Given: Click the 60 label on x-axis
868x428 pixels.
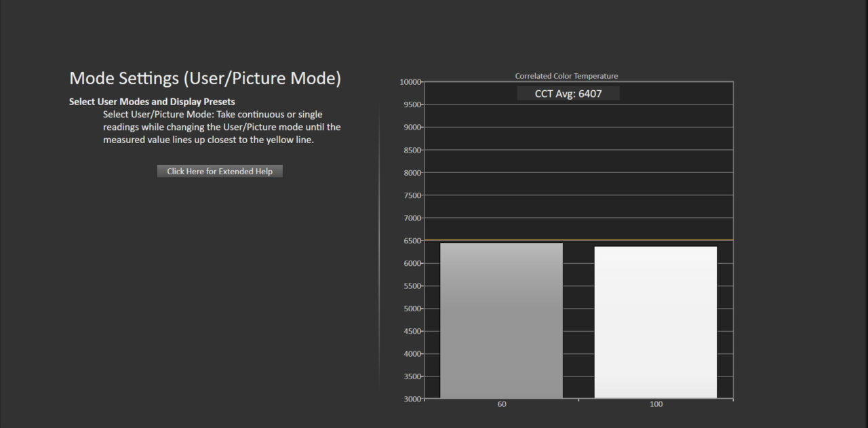Looking at the screenshot, I should pyautogui.click(x=501, y=404).
